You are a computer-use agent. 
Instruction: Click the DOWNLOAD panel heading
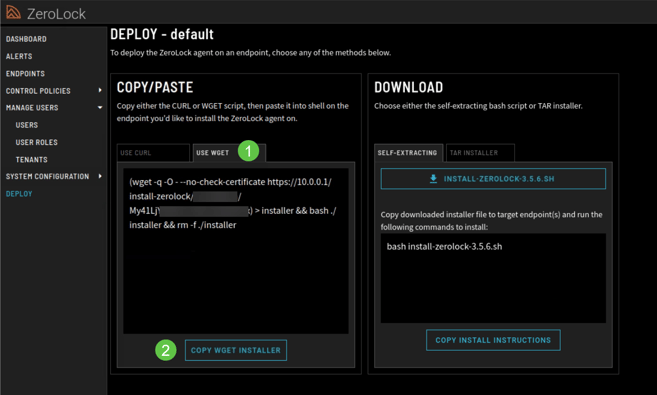click(x=409, y=87)
